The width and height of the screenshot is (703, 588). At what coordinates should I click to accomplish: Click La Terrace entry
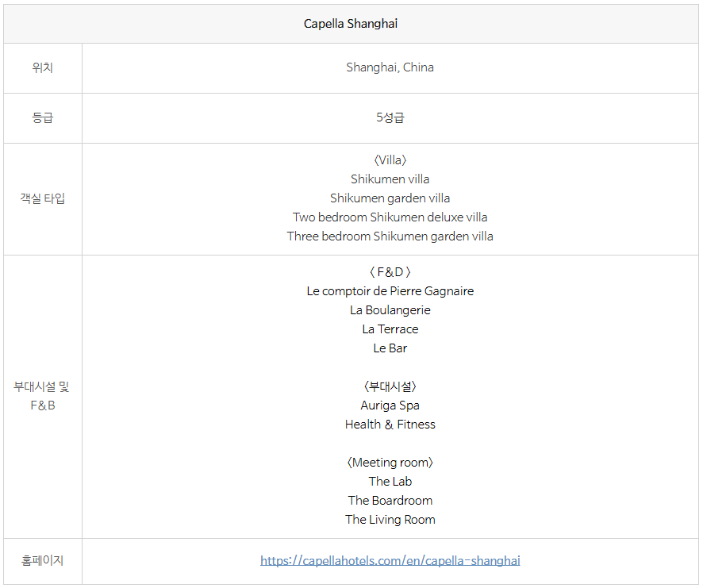[x=390, y=329]
